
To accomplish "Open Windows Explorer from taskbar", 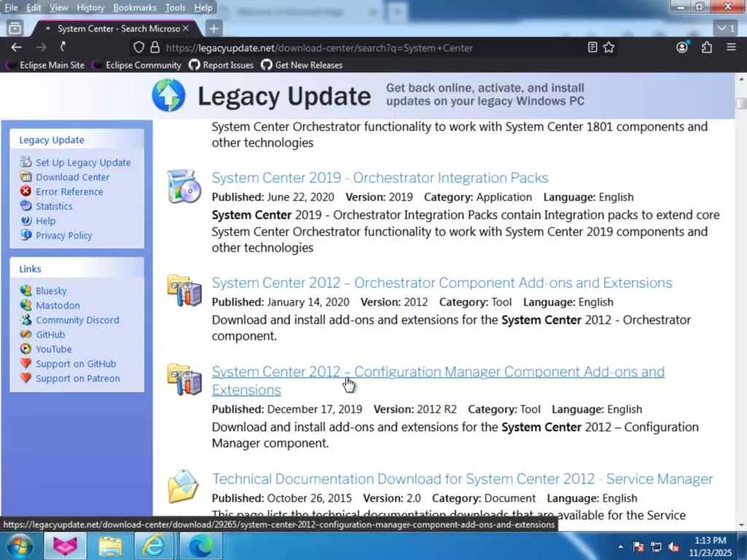I will coord(111,545).
